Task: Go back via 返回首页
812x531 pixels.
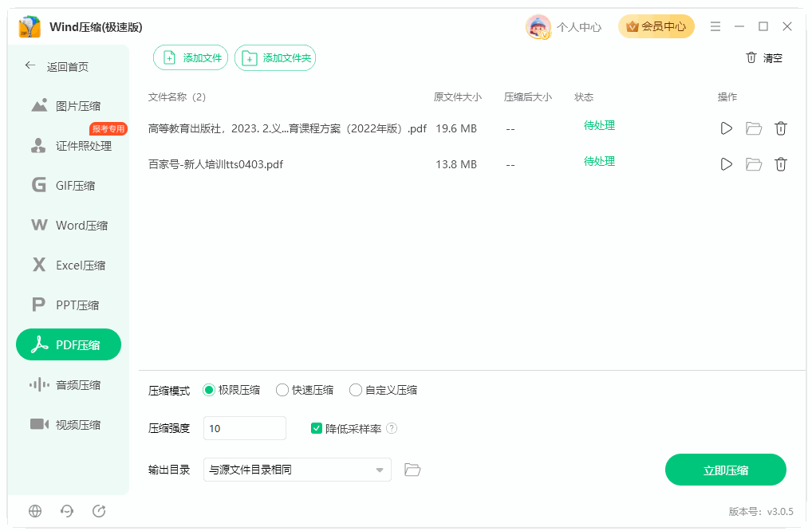Action: [x=57, y=66]
